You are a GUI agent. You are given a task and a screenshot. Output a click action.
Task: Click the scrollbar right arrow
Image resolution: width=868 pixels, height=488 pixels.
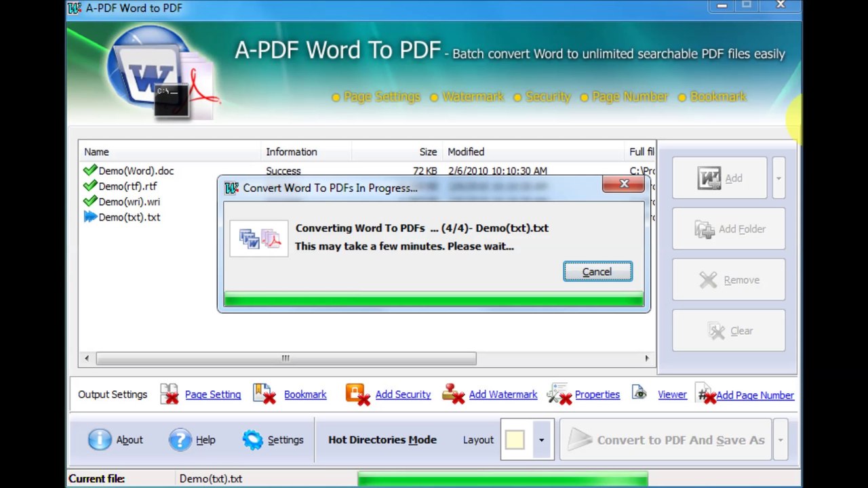646,358
